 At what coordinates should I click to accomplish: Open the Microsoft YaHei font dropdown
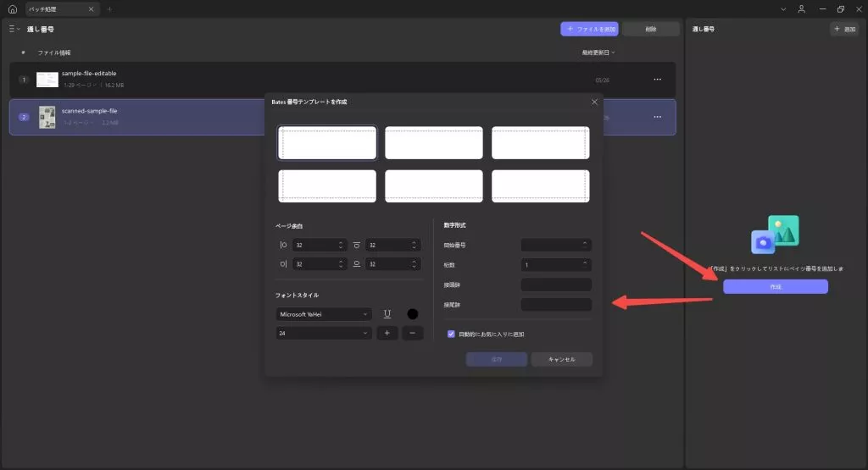coord(323,314)
